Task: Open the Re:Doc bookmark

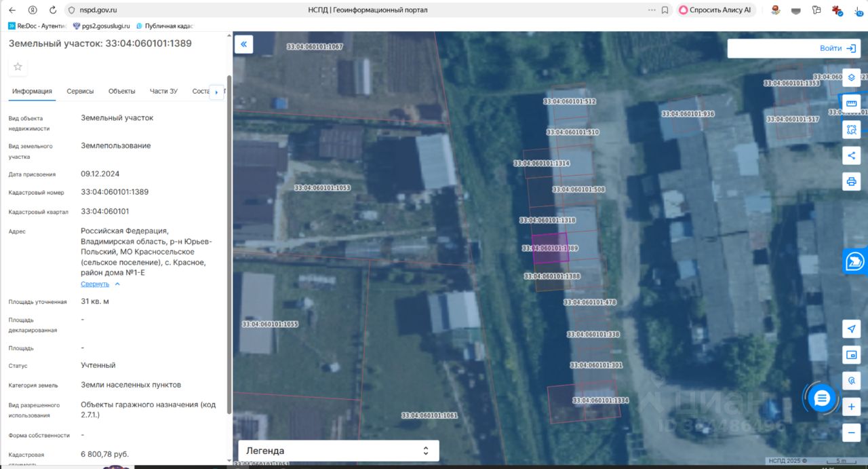Action: [37, 26]
